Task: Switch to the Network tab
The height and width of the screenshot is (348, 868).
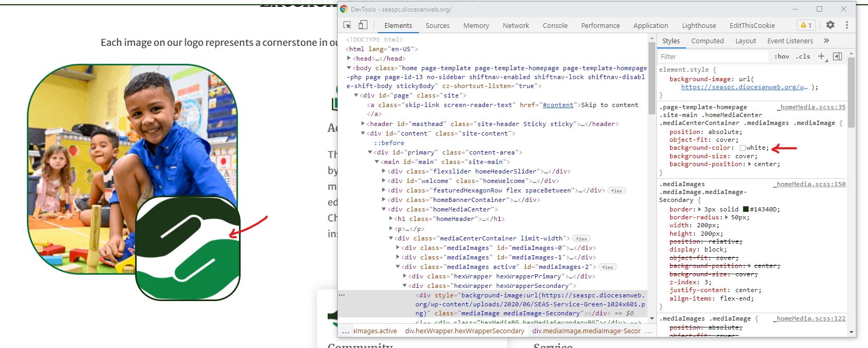Action: pos(516,25)
